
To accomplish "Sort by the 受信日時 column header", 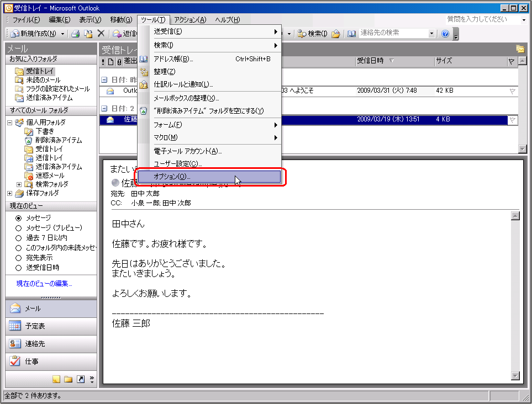I will 394,61.
